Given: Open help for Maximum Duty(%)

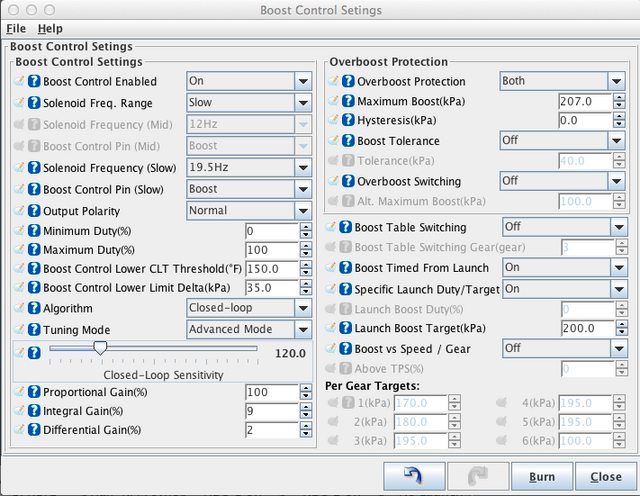Looking at the screenshot, I should (34, 249).
